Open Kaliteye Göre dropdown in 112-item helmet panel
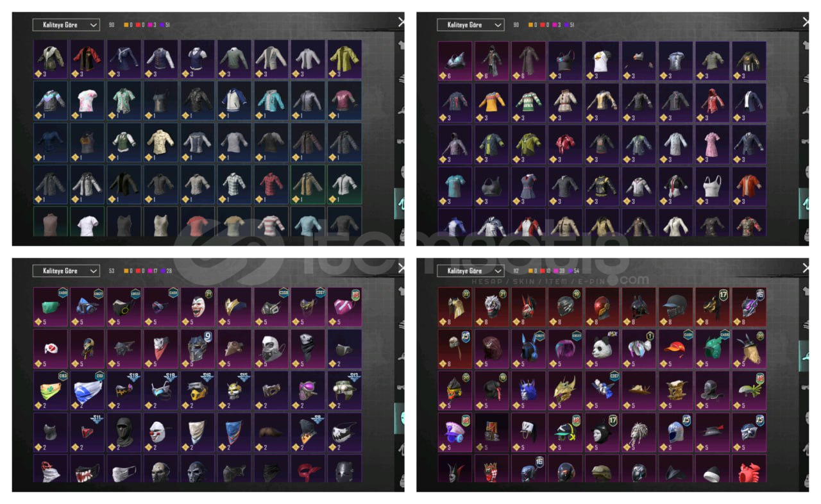This screenshot has width=821, height=504. pos(470,271)
